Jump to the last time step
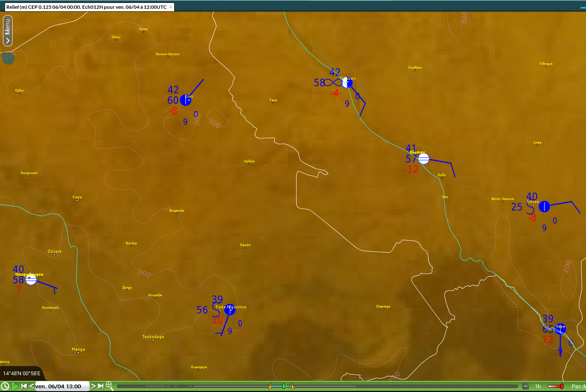This screenshot has width=586, height=392. (101, 386)
